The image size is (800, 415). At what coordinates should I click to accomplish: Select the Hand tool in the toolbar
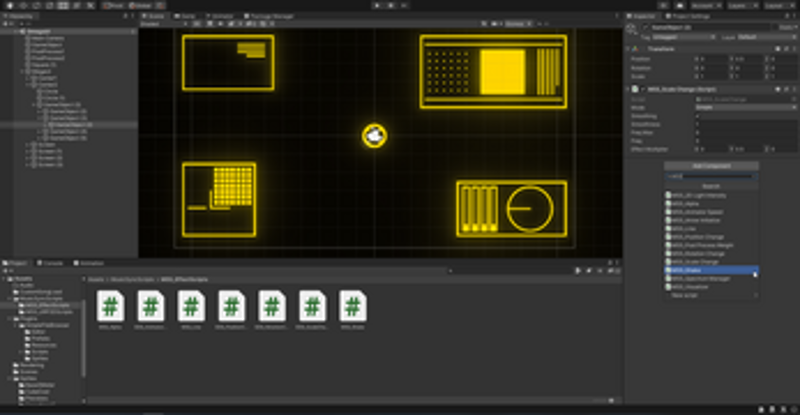[10, 6]
